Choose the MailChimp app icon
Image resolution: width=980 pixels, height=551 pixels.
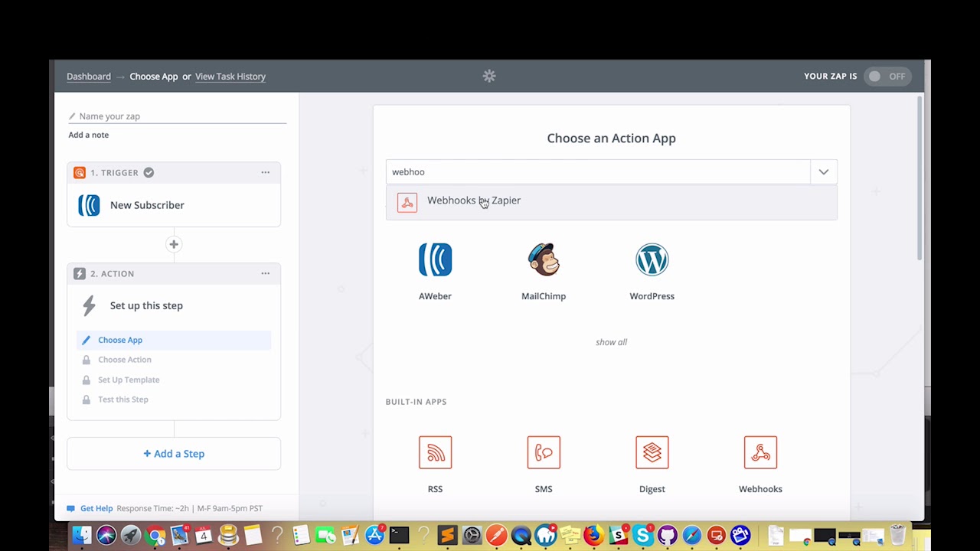(x=544, y=259)
